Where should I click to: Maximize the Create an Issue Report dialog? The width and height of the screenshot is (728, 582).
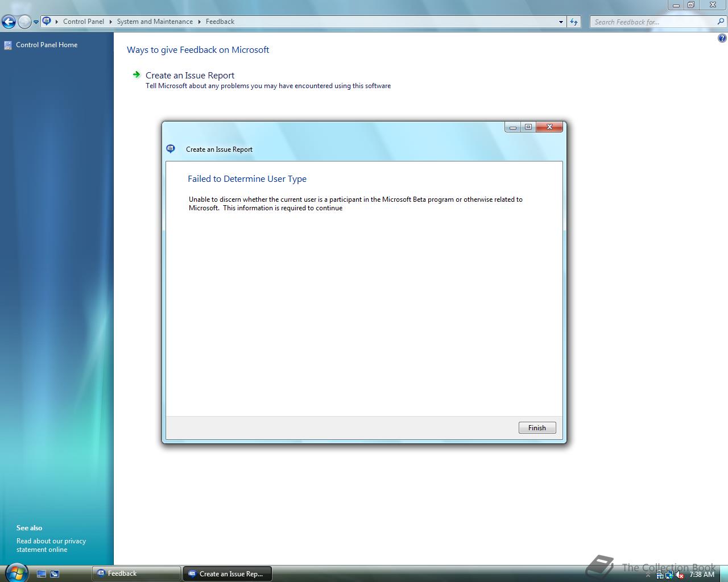point(528,127)
